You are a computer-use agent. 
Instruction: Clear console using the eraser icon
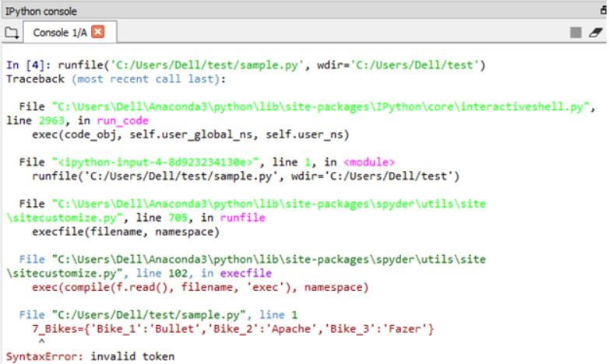tap(596, 32)
